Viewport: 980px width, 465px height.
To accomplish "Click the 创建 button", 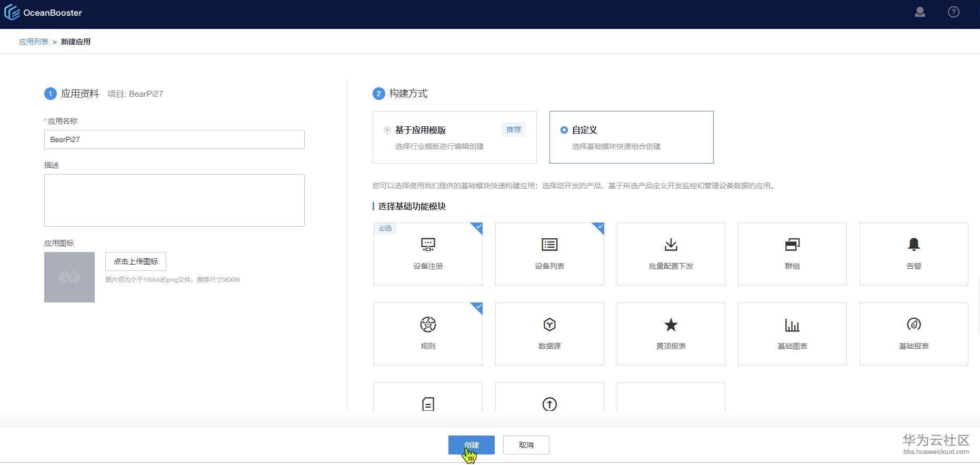I will pos(472,445).
